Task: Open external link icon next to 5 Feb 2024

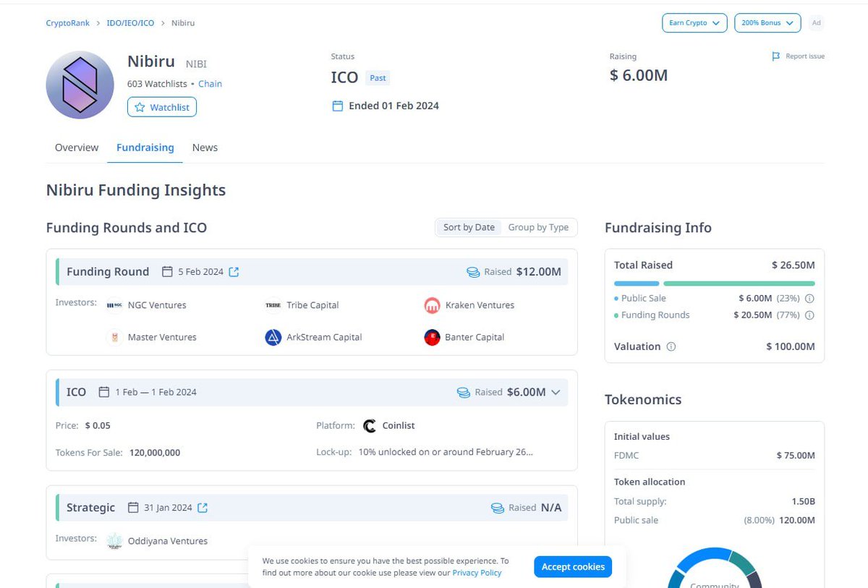Action: pyautogui.click(x=234, y=272)
